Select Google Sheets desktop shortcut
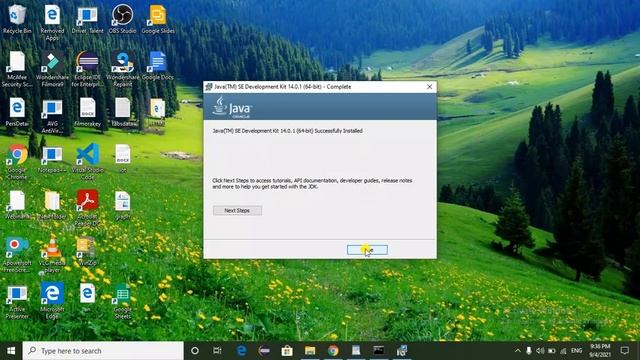Image resolution: width=640 pixels, height=360 pixels. 122,301
